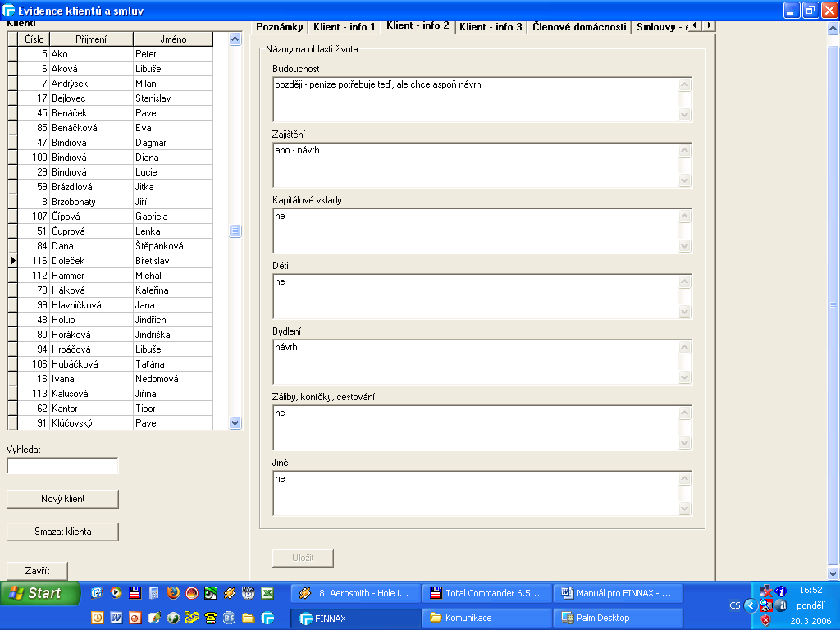
Task: Launch Firefox from Quick Launch
Action: 172,592
